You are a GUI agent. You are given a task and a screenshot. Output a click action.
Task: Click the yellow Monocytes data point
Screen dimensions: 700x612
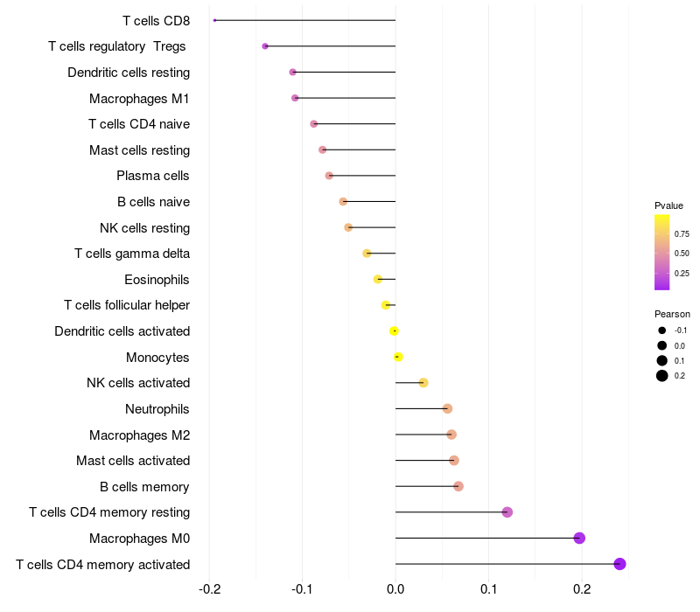coord(398,357)
